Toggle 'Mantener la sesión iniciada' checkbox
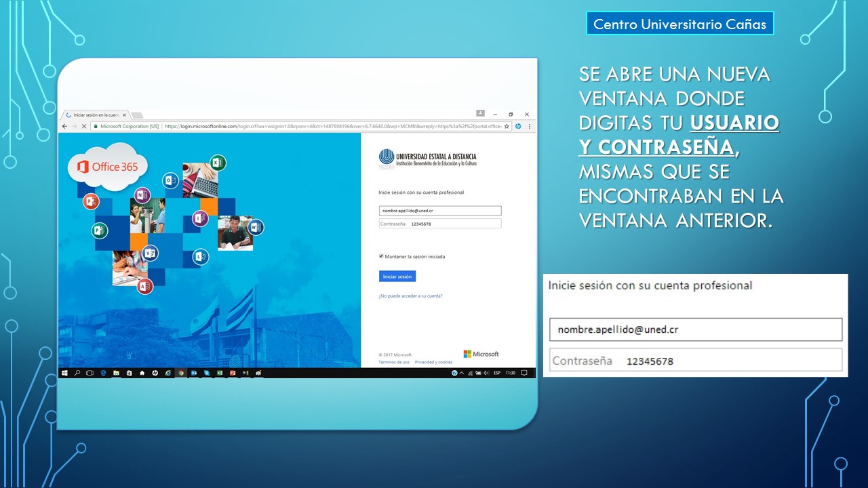This screenshot has height=488, width=868. coord(381,256)
